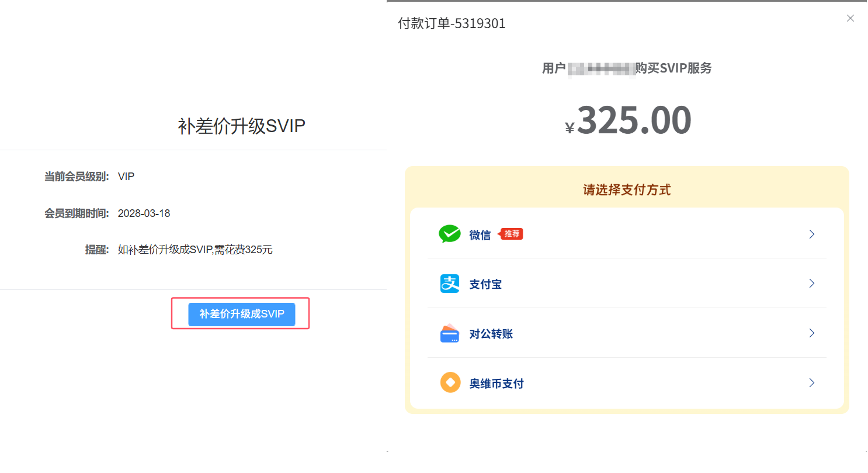Click the 付款订单-5319301 dialog title
The height and width of the screenshot is (473, 868).
[x=452, y=24]
